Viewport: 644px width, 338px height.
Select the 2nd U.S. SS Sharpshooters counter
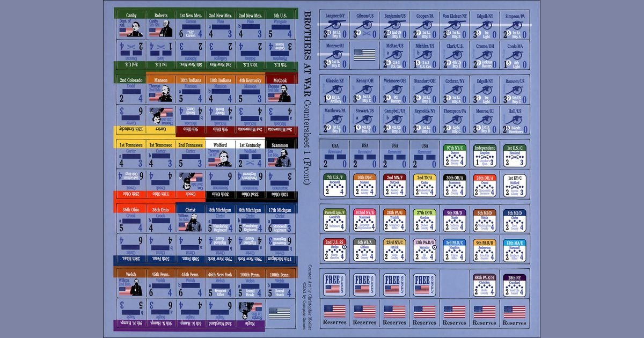coord(334,249)
